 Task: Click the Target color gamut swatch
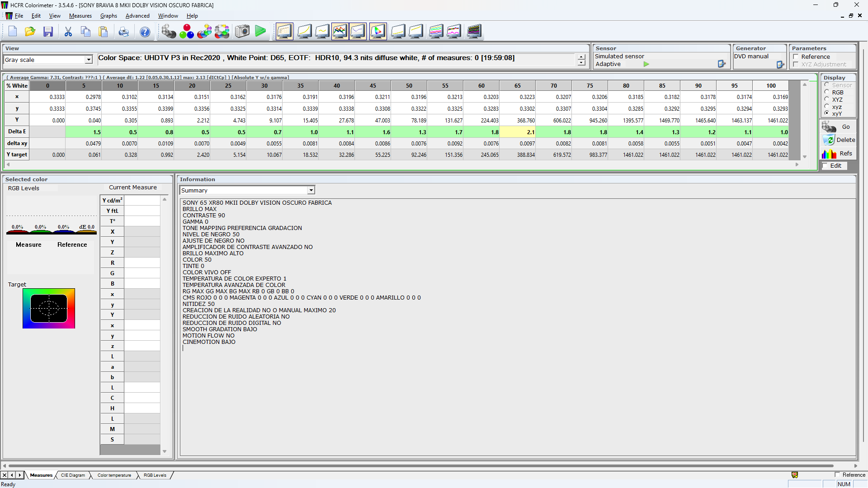click(49, 309)
